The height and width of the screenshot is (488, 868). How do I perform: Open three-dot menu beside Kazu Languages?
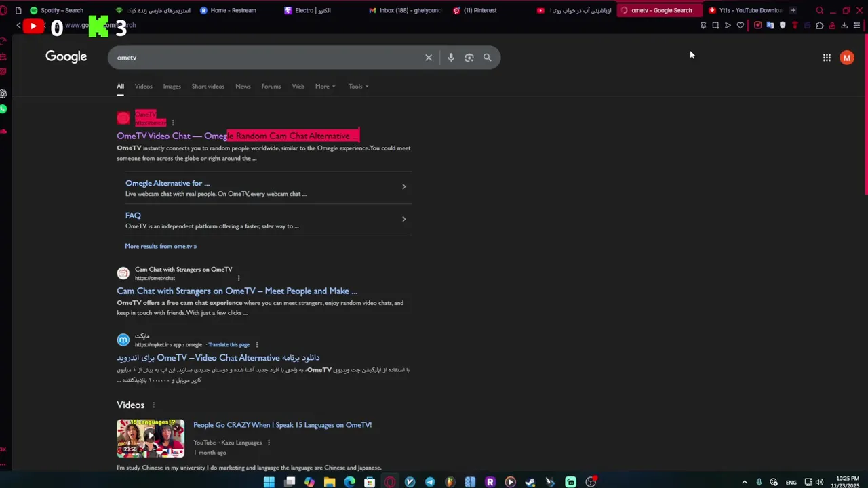[269, 443]
